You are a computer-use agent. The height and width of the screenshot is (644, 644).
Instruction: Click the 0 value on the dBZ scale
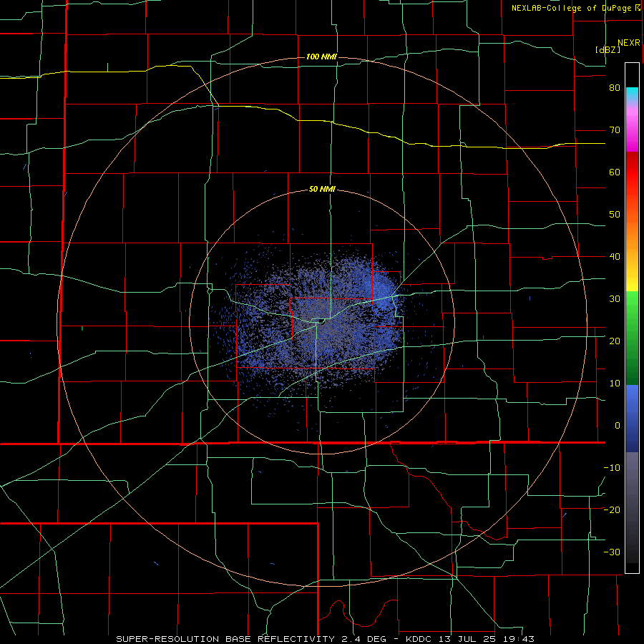click(618, 426)
